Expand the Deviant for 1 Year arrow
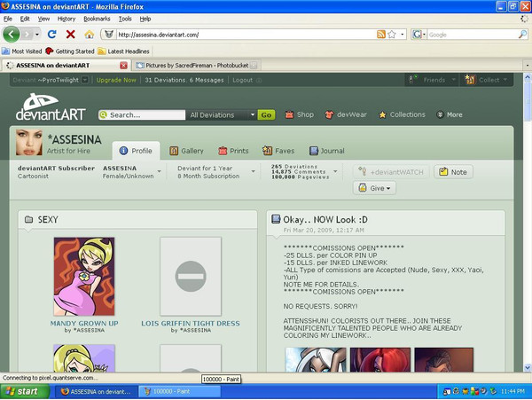The height and width of the screenshot is (400, 532). 253,172
